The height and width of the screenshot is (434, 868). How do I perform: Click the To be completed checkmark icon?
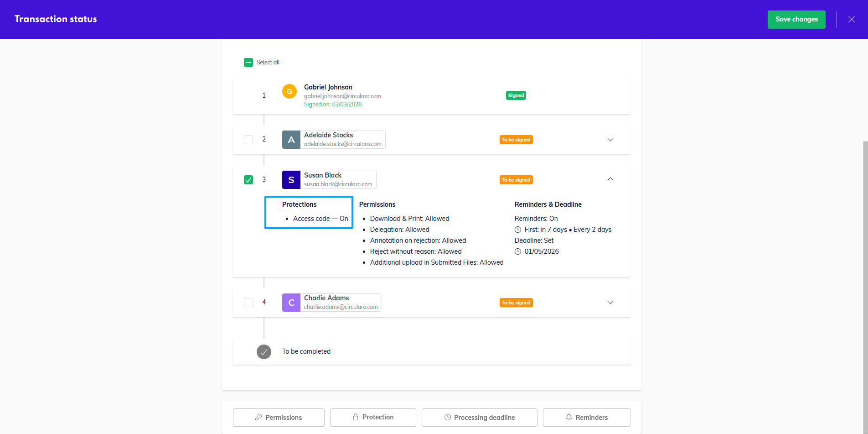pyautogui.click(x=264, y=352)
